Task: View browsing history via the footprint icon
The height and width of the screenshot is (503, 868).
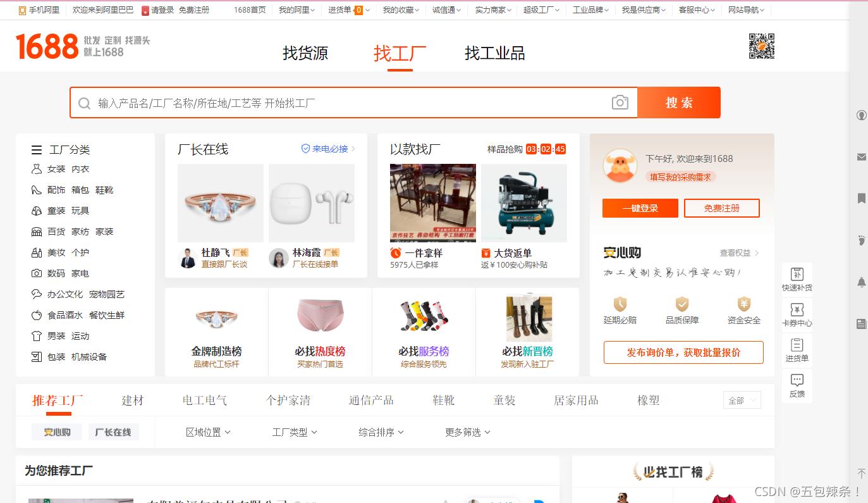Action: pyautogui.click(x=861, y=240)
